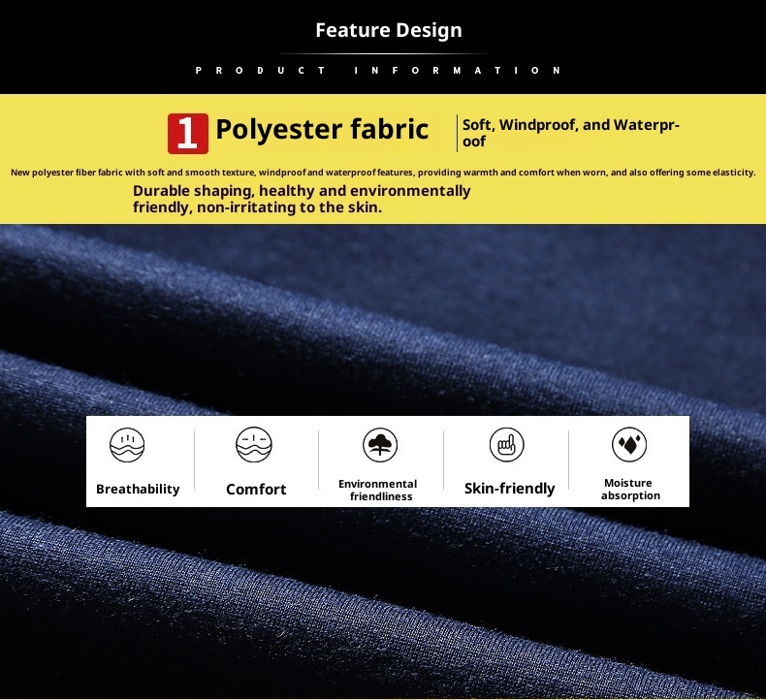Click the New polyester fiber fabric description

pos(383,173)
